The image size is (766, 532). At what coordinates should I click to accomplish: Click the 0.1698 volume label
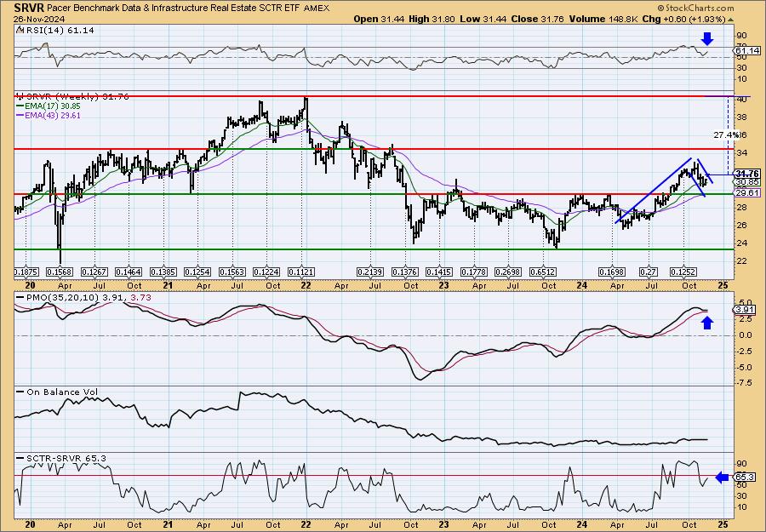pyautogui.click(x=612, y=272)
